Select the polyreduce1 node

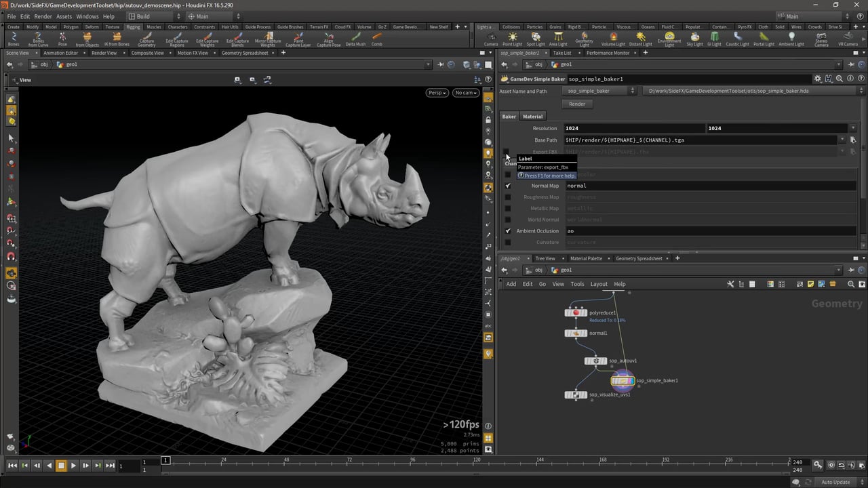(576, 312)
